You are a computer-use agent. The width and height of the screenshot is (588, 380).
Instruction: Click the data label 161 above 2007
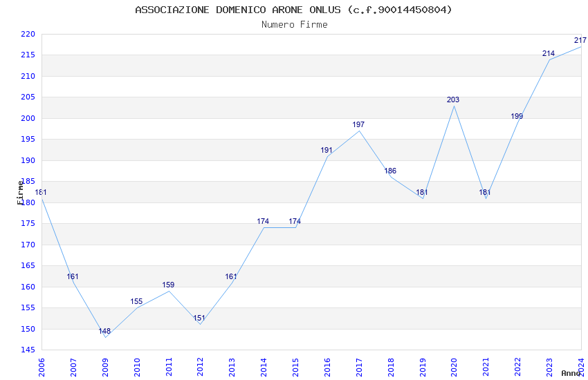(x=73, y=276)
